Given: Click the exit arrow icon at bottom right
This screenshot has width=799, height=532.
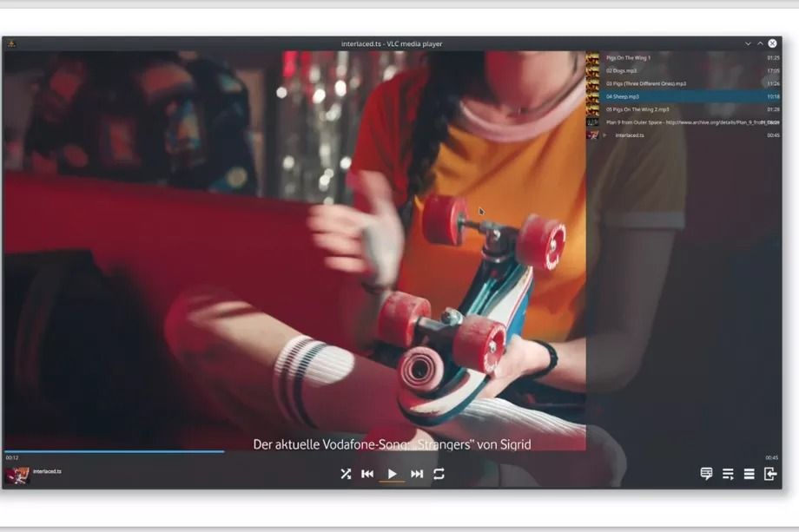Looking at the screenshot, I should pos(769,474).
